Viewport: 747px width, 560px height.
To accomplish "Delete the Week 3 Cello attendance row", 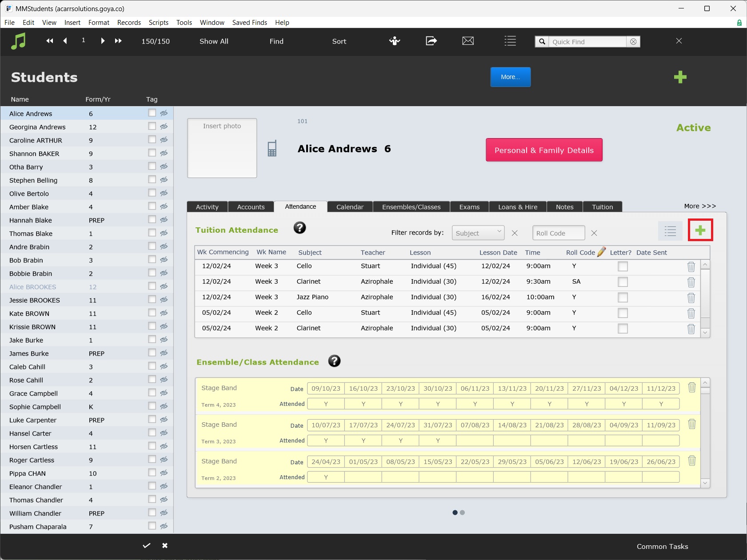I will pyautogui.click(x=691, y=266).
